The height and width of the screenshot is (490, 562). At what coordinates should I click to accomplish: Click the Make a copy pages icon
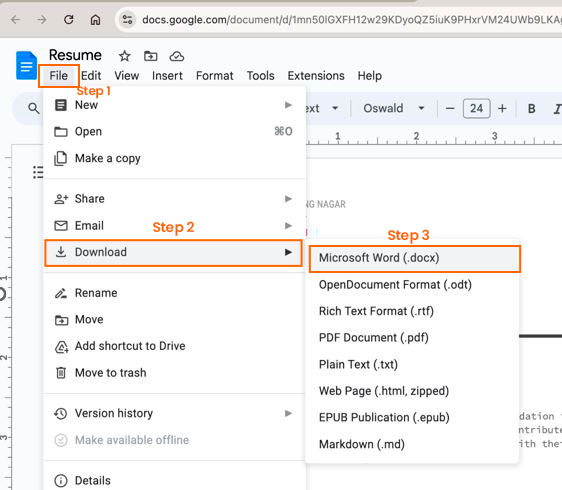[x=61, y=158]
